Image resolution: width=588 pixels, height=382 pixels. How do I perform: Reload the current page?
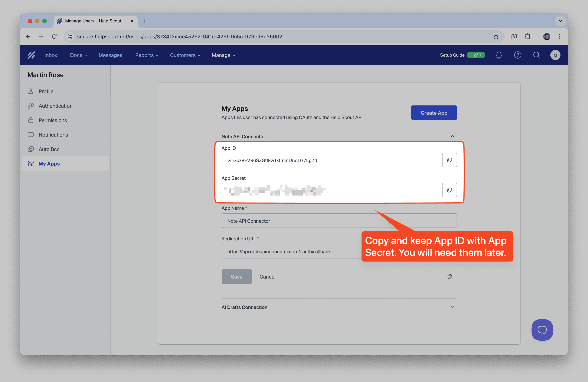tap(54, 37)
